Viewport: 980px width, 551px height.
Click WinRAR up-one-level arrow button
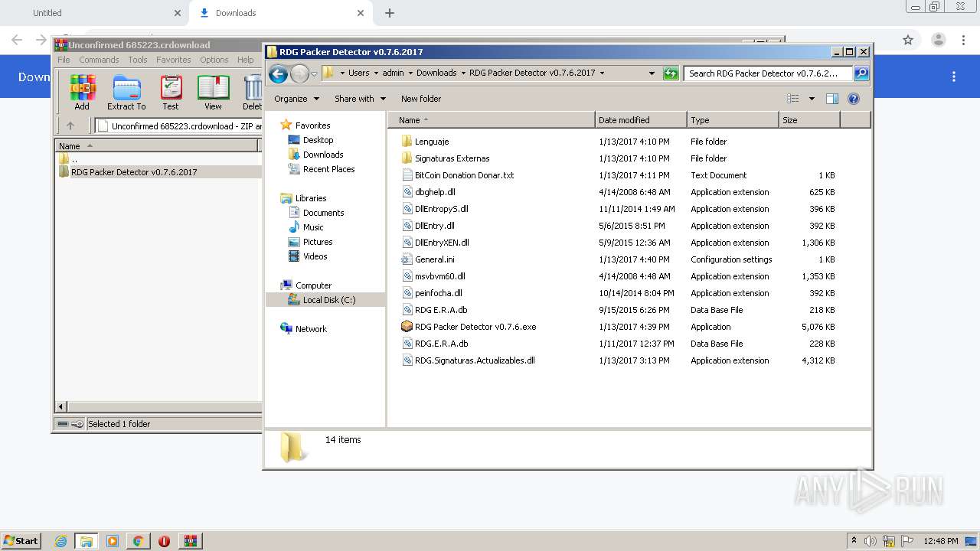(x=70, y=126)
